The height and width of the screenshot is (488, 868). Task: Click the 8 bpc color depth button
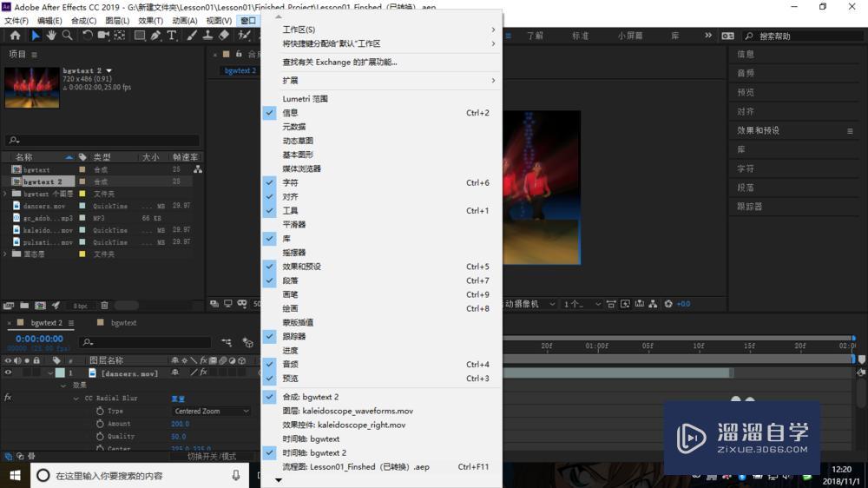click(x=80, y=305)
